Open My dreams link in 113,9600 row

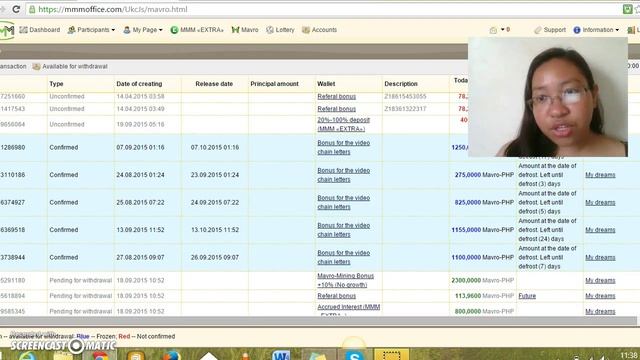(x=600, y=296)
